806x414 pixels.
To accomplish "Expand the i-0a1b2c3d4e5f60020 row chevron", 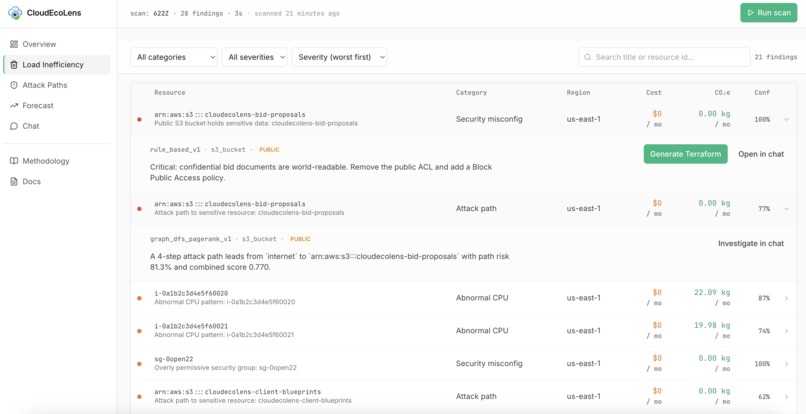I will (786, 298).
